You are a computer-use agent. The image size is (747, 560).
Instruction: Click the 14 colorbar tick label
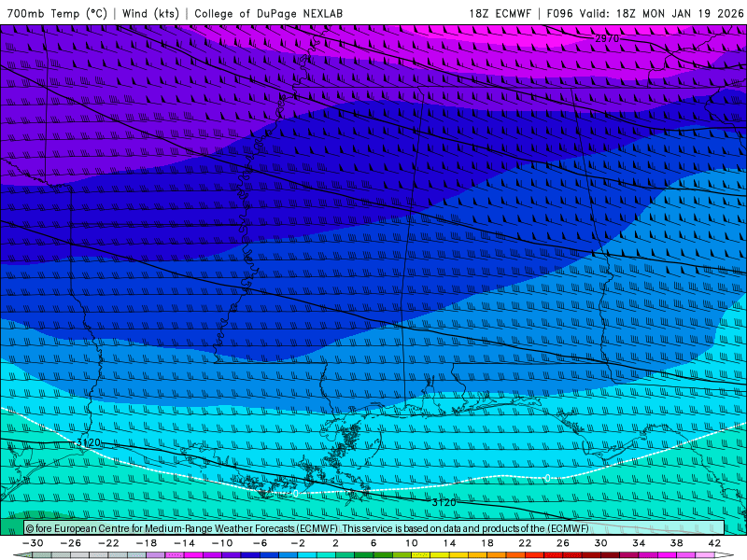(x=449, y=543)
